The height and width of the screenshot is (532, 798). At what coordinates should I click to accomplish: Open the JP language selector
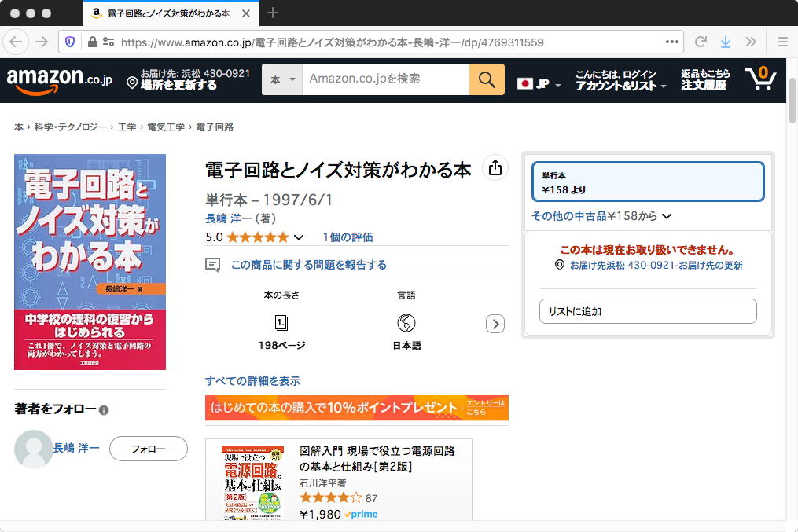(x=539, y=84)
